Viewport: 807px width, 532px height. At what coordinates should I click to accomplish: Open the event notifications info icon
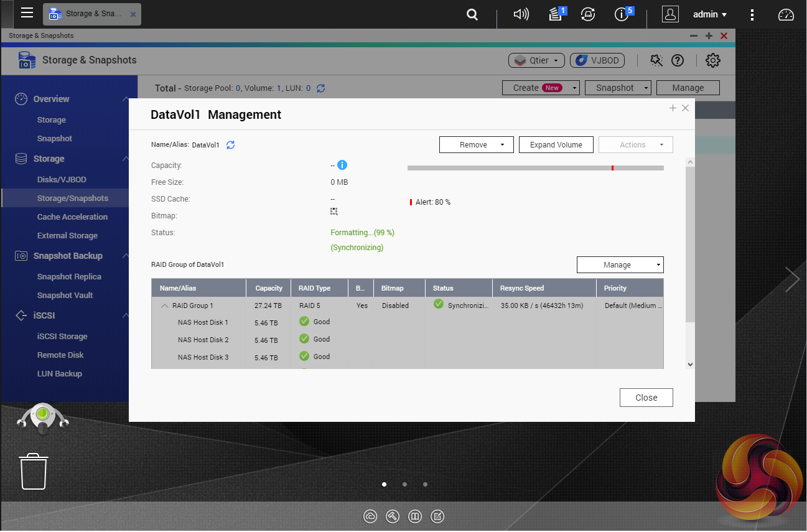[622, 14]
